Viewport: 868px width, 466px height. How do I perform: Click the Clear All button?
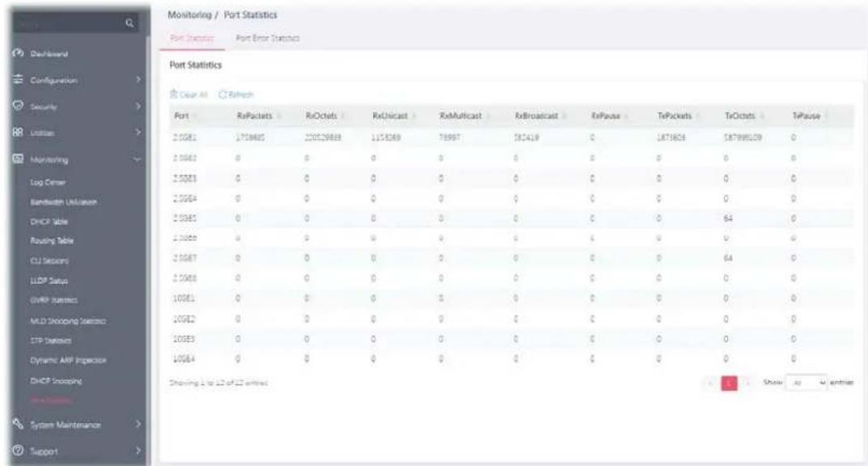click(x=188, y=95)
